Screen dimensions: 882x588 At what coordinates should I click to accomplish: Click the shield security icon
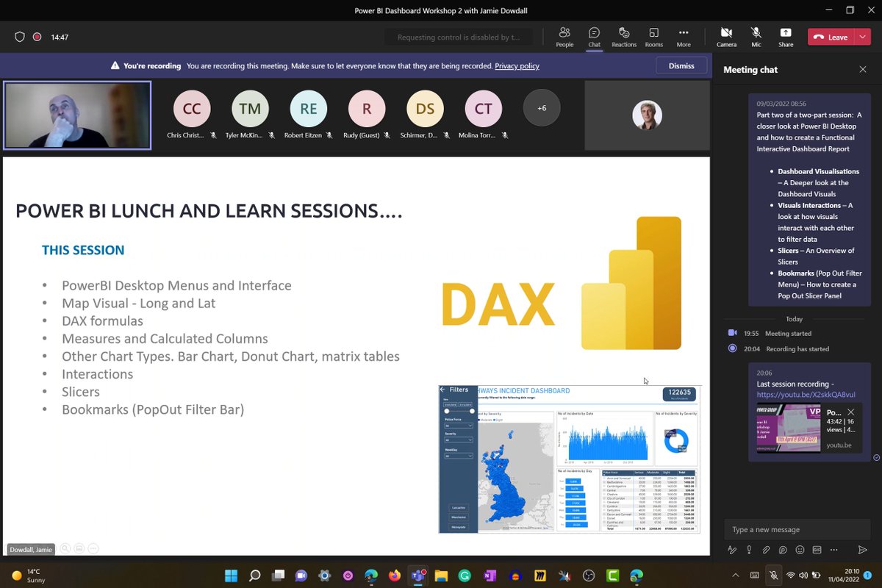pyautogui.click(x=20, y=37)
